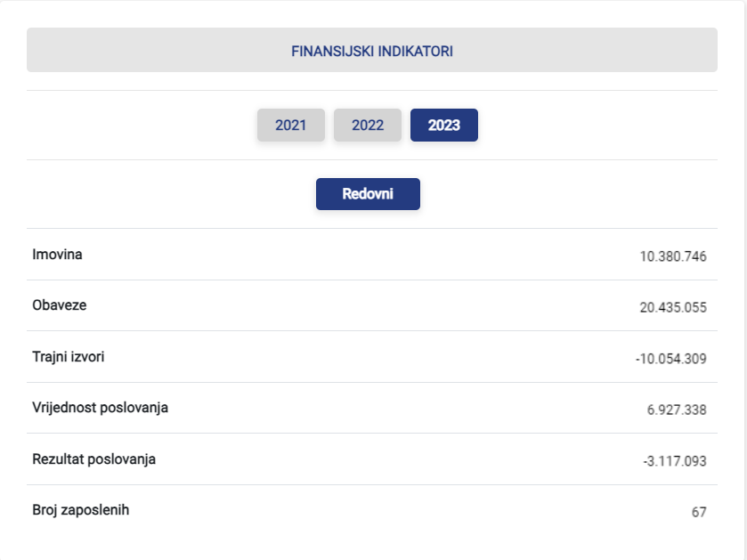This screenshot has width=747, height=560.
Task: Click the Finansijski indikatori header
Action: click(x=372, y=51)
